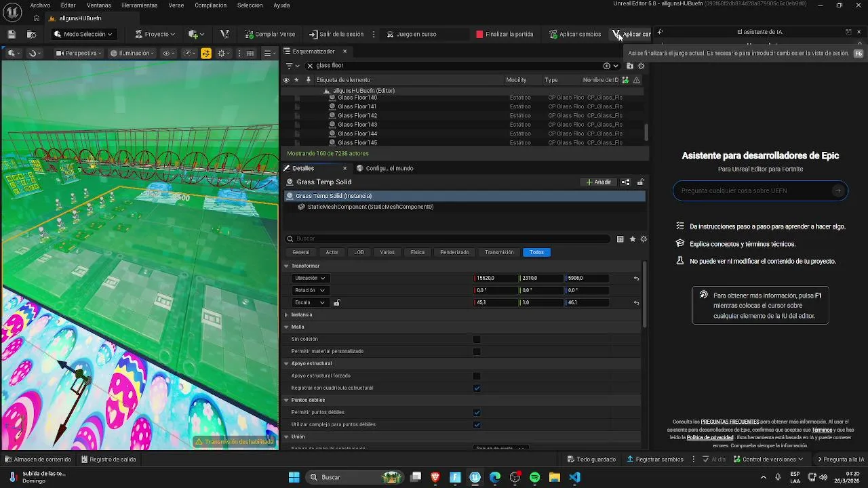
Task: Toggle the scale ratio lock icon
Action: 336,302
